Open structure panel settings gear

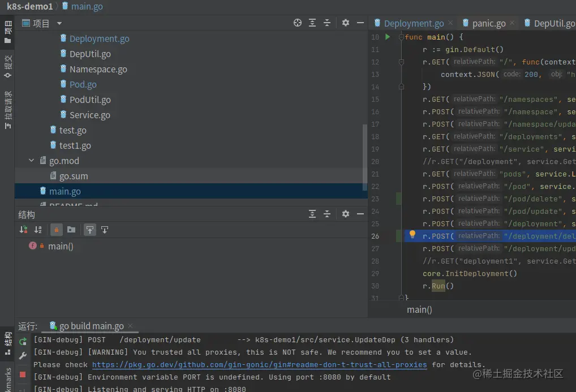(x=346, y=214)
